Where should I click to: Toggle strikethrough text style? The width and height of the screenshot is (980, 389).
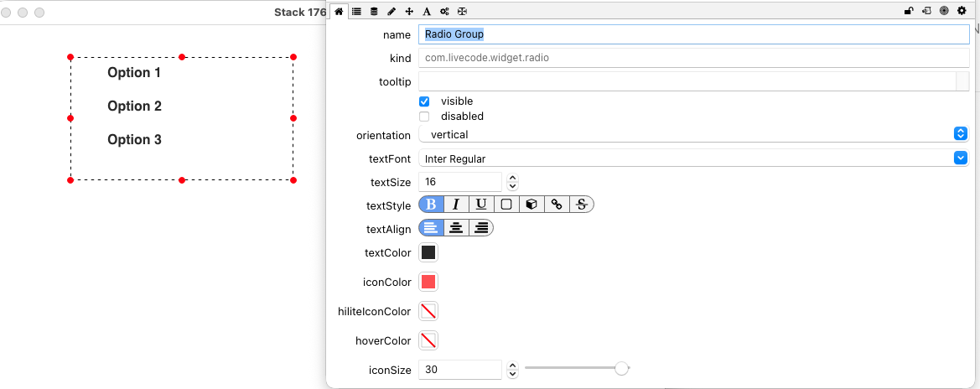tap(581, 205)
